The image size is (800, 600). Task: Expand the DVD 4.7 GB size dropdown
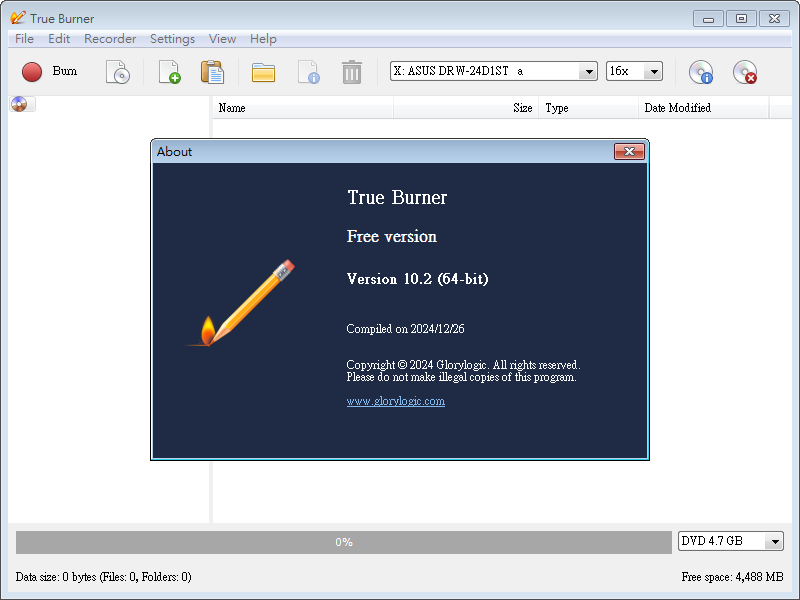(774, 541)
